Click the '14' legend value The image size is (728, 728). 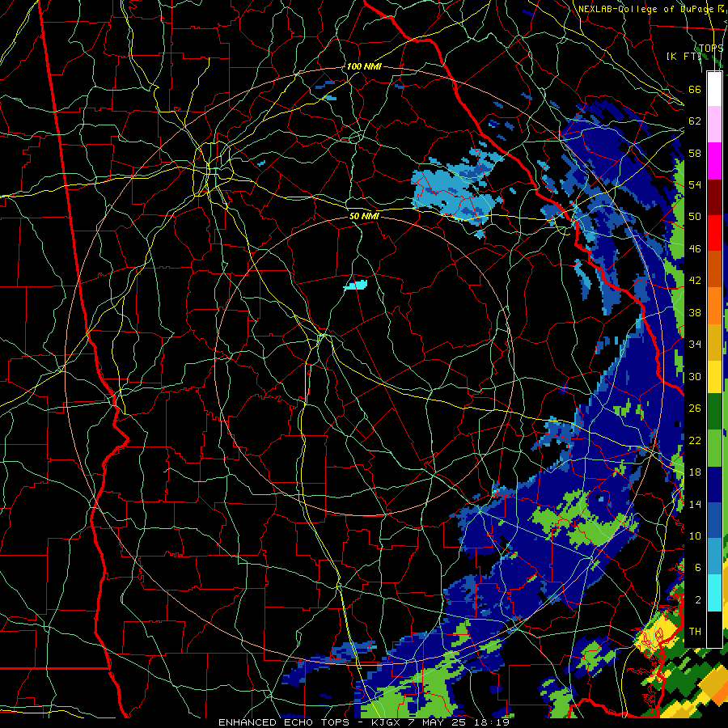click(695, 504)
